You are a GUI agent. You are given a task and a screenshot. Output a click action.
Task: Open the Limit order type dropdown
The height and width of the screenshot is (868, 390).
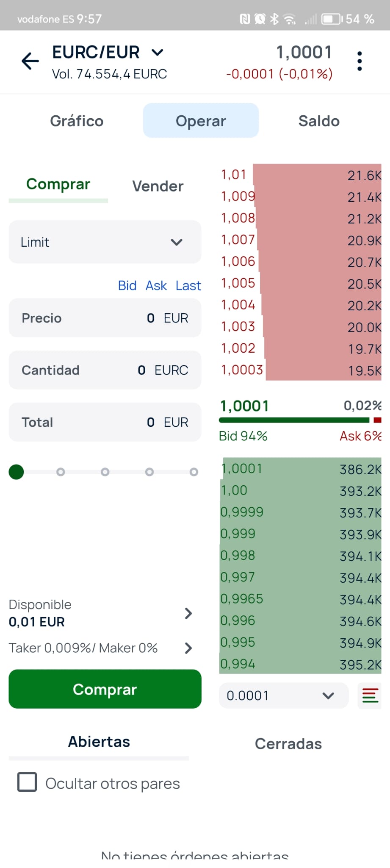(x=105, y=242)
